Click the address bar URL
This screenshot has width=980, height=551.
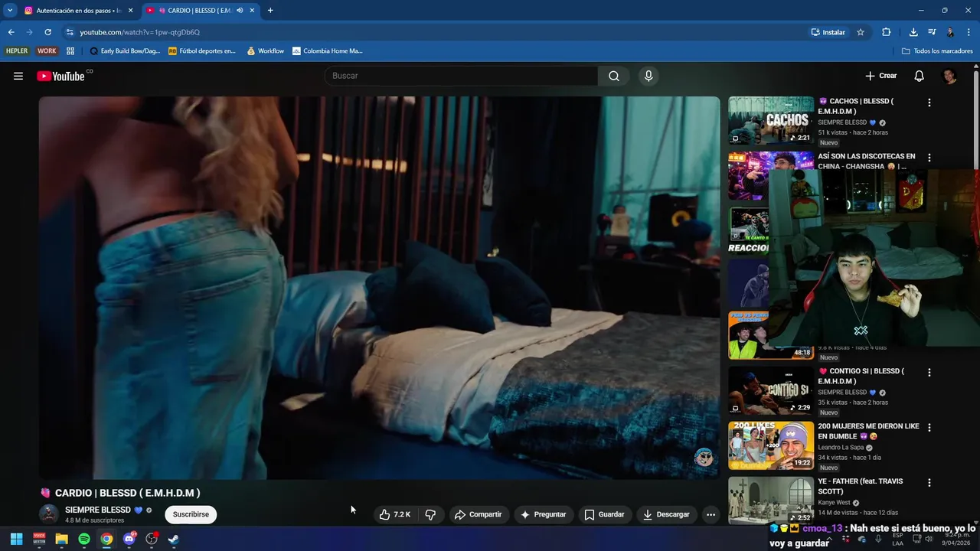(140, 32)
